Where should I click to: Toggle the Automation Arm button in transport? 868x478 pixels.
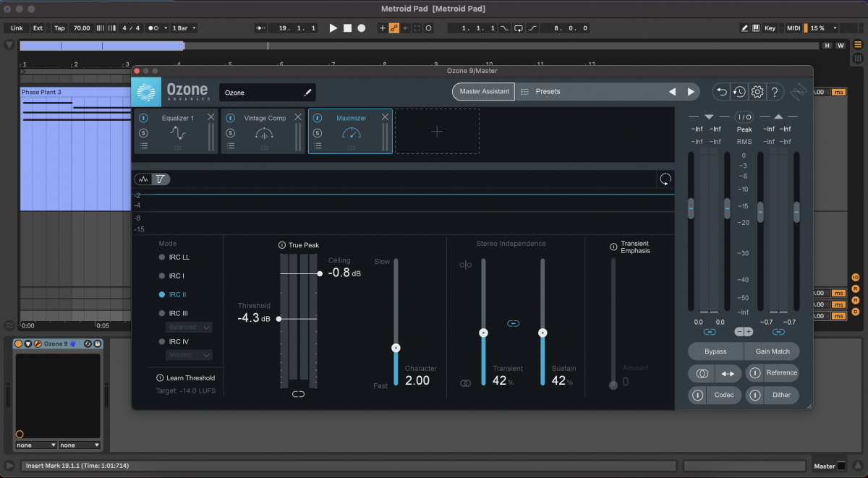(394, 28)
